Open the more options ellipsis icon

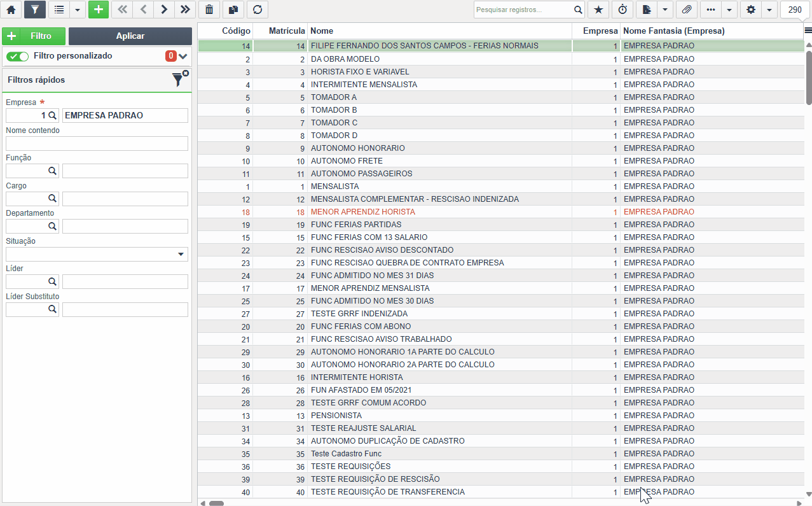tap(711, 10)
